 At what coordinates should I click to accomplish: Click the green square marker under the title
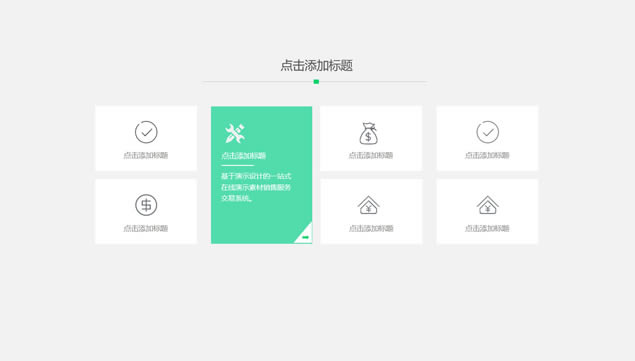(x=316, y=82)
